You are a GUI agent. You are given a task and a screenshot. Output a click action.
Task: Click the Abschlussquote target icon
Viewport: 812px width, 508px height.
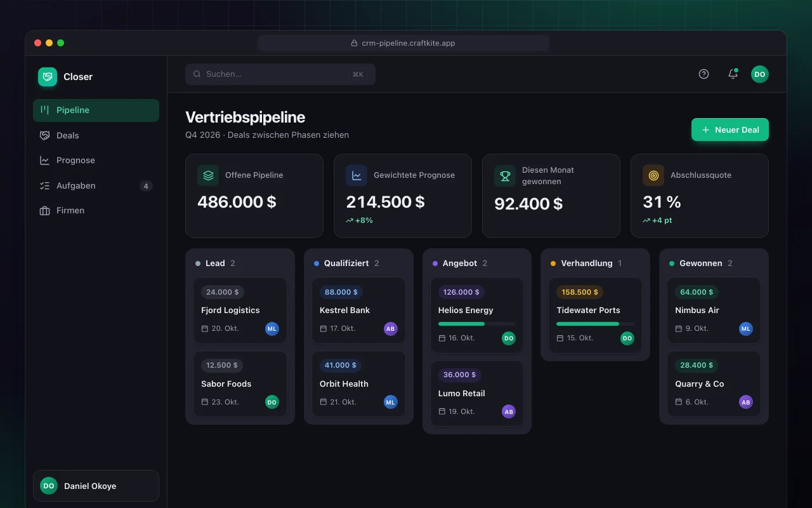653,175
